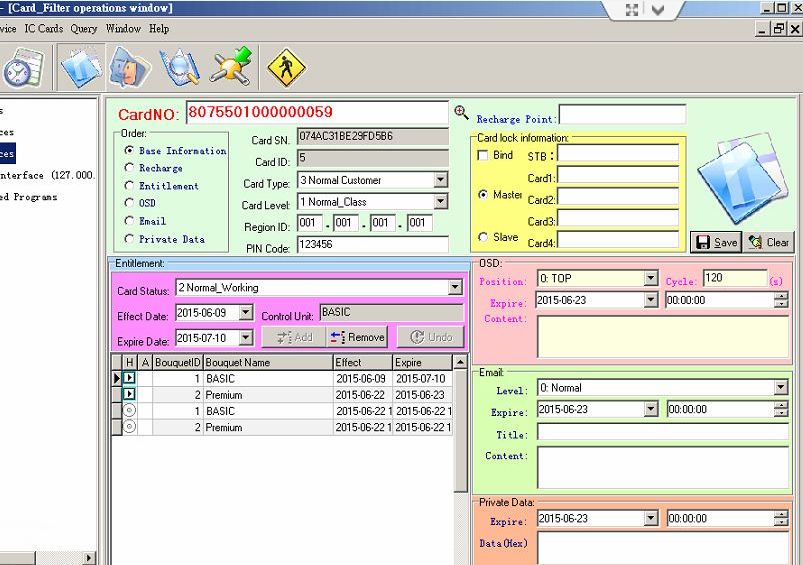Select the highlighted item in left tree
The width and height of the screenshot is (803, 565).
pyautogui.click(x=7, y=154)
